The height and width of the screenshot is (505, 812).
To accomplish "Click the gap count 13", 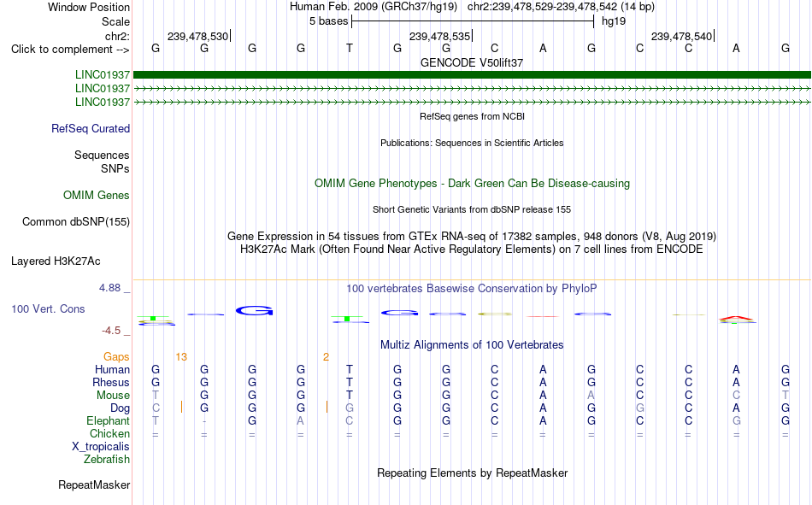I will click(181, 357).
